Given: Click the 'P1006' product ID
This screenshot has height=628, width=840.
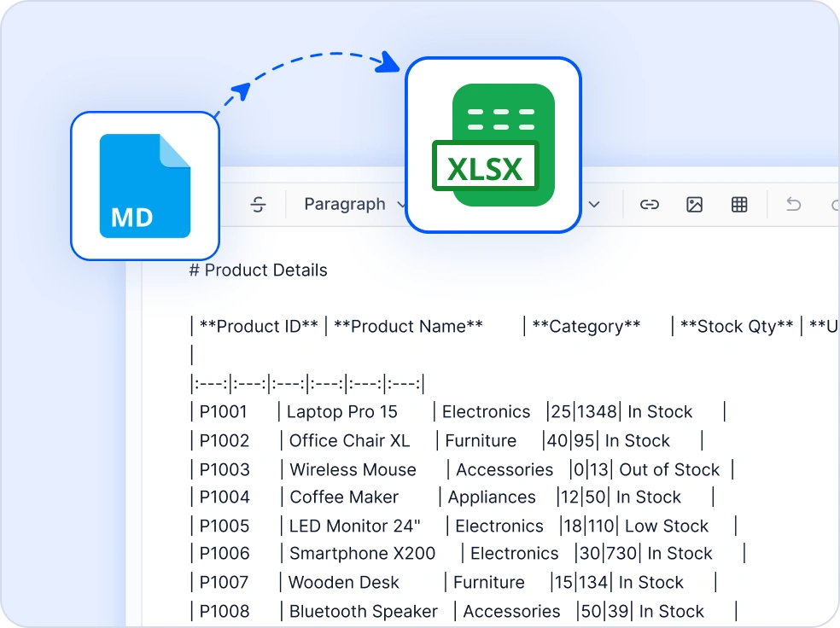Looking at the screenshot, I should (225, 553).
